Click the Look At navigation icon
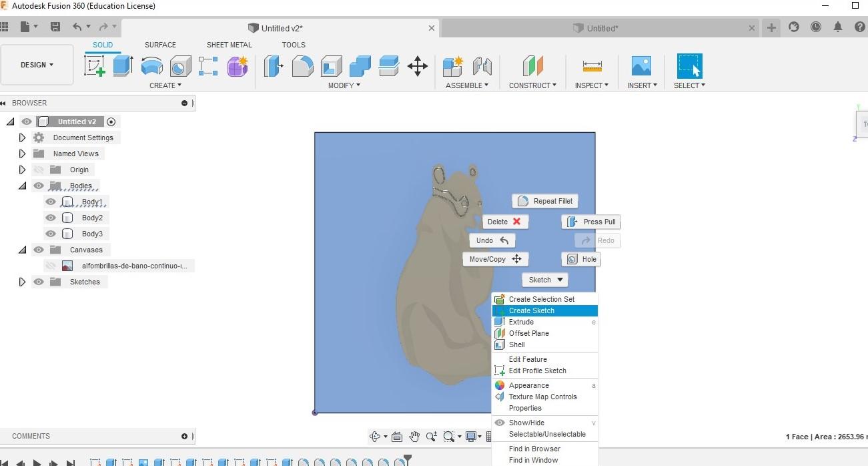The image size is (868, 466). point(397,437)
